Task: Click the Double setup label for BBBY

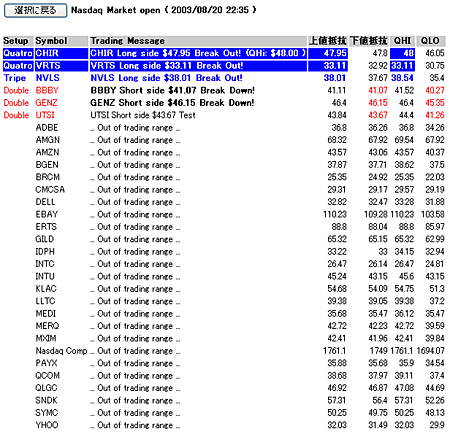Action: point(16,90)
